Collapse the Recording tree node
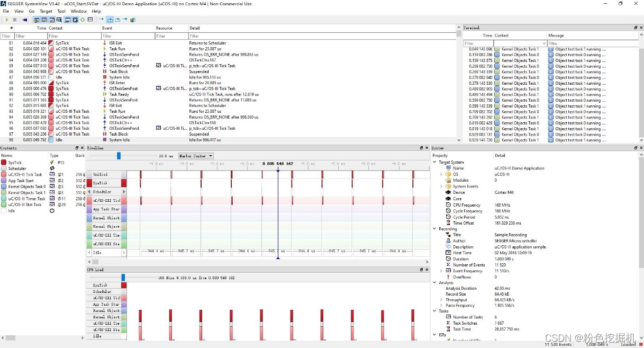The width and height of the screenshot is (644, 348). click(435, 229)
